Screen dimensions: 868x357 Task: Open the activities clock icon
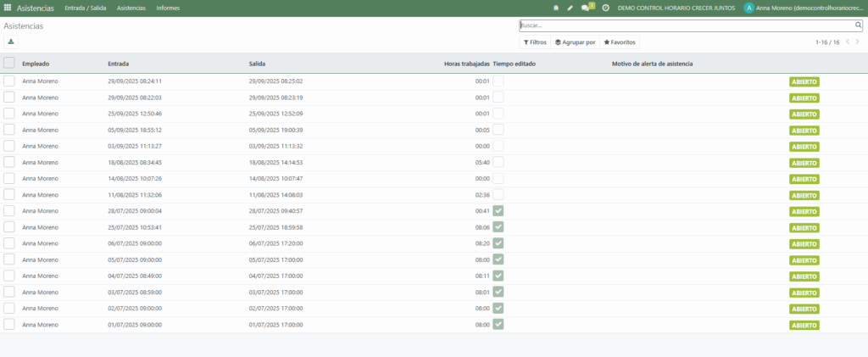pos(605,8)
